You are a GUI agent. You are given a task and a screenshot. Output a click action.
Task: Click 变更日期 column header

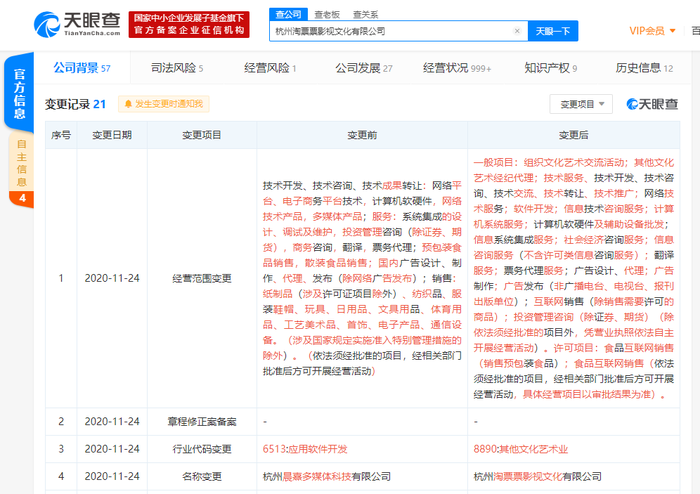pyautogui.click(x=112, y=135)
